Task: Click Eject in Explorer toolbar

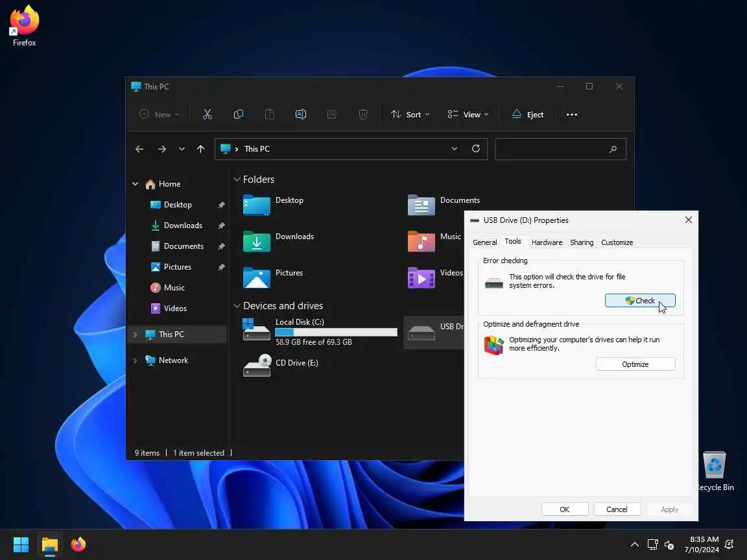Action: [527, 114]
